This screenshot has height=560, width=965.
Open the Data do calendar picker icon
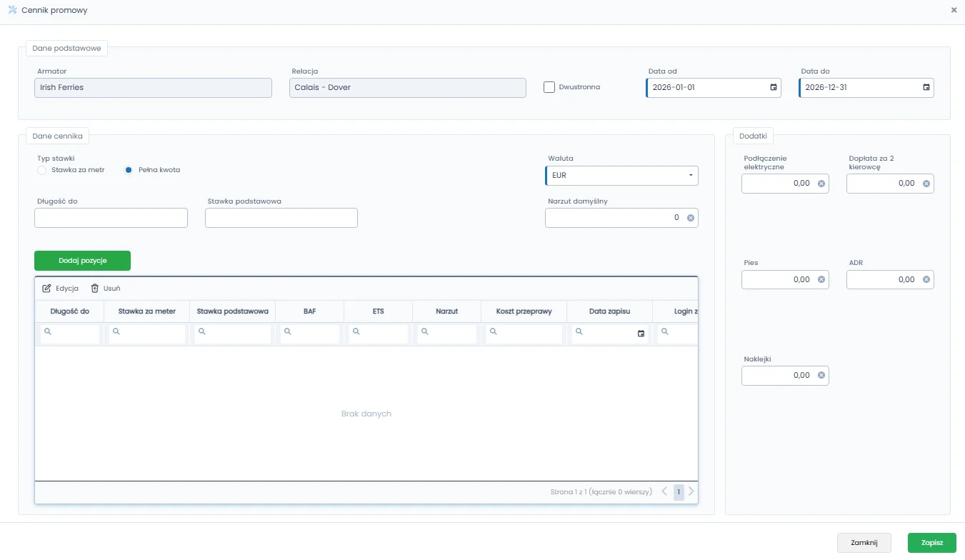(x=926, y=87)
